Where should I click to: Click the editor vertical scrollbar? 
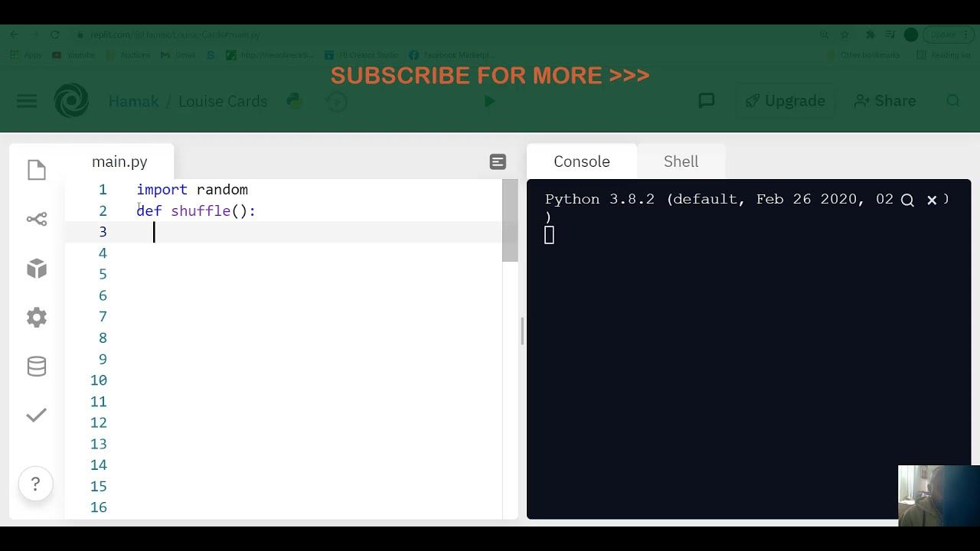[510, 220]
